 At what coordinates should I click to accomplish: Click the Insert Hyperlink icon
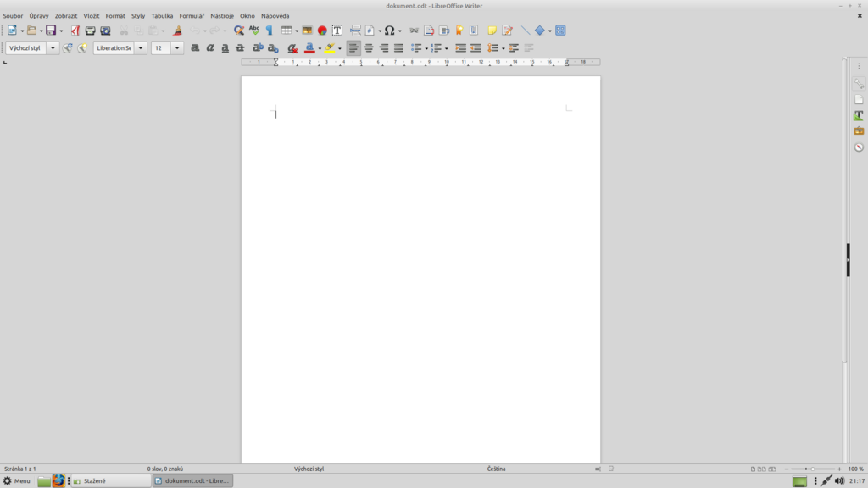414,30
